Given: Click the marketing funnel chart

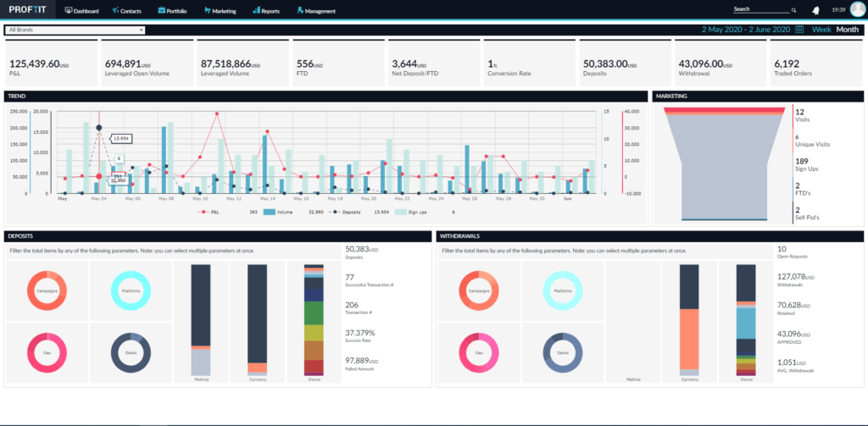Looking at the screenshot, I should (x=724, y=163).
